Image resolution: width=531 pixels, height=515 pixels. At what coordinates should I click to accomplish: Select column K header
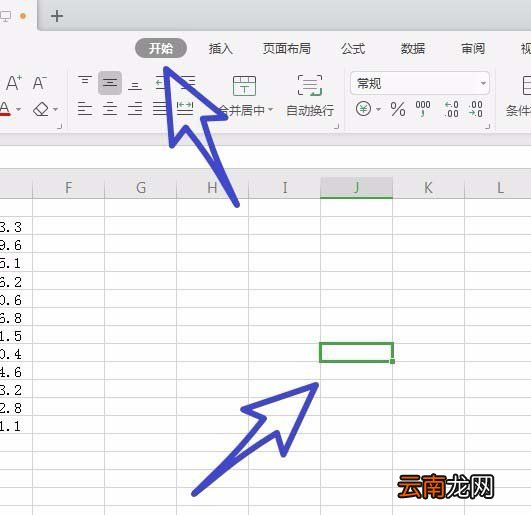click(428, 187)
